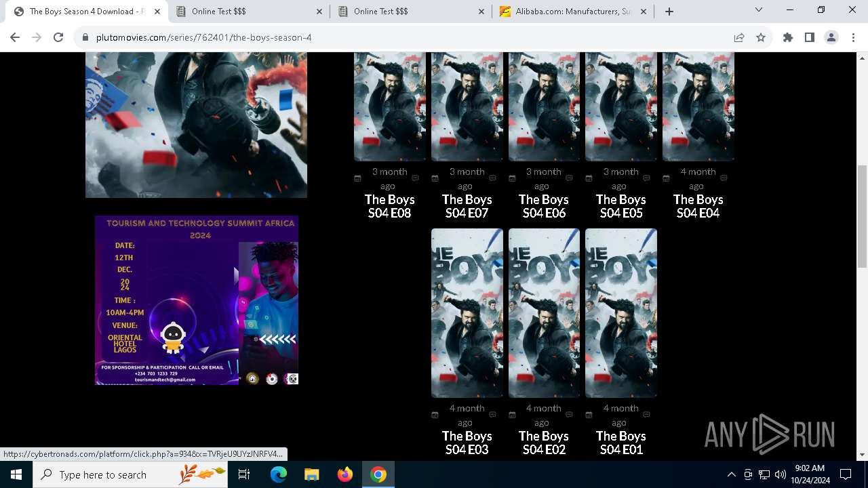868x488 pixels.
Task: Open network status in system tray
Action: [764, 474]
